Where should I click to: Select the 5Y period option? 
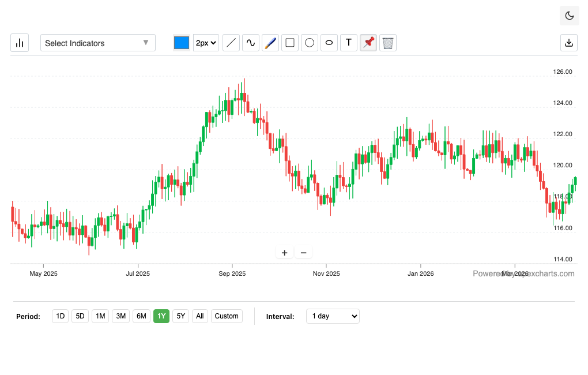181,316
